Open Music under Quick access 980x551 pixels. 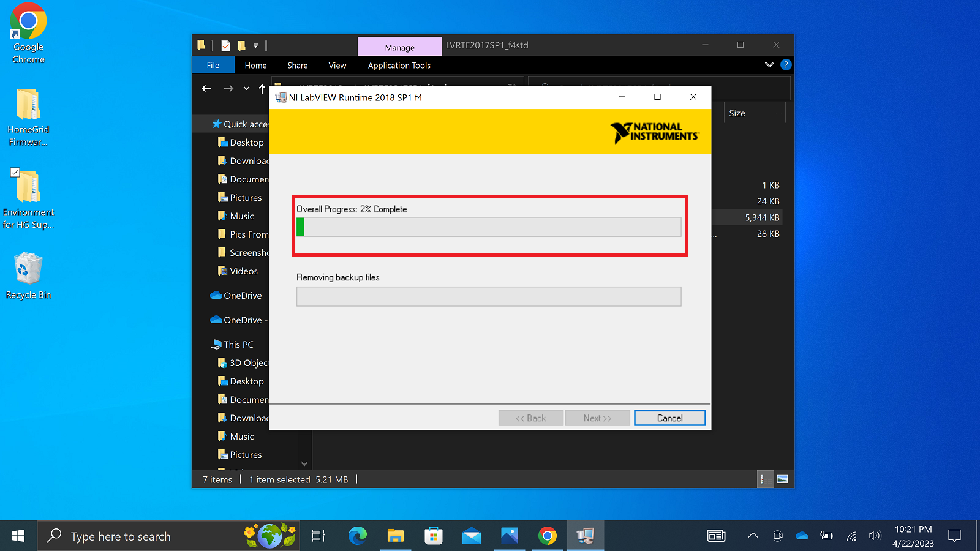tap(236, 216)
